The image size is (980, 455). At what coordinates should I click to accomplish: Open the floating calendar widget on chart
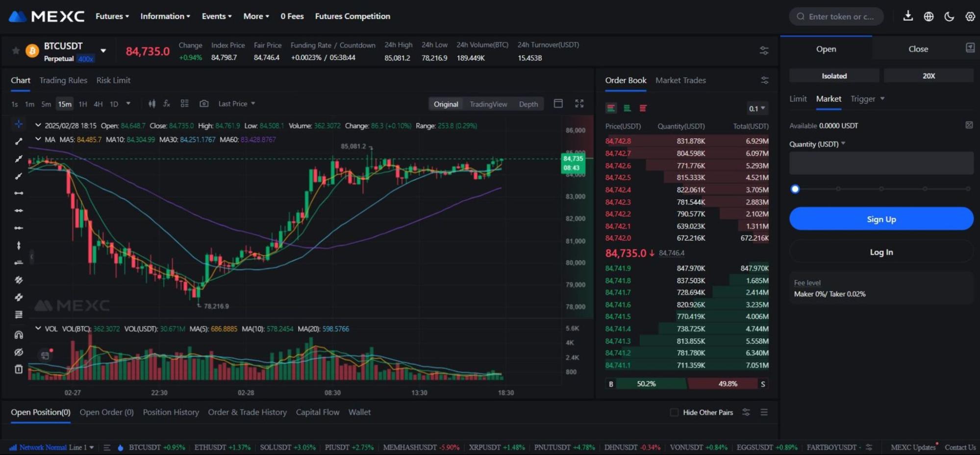45,356
